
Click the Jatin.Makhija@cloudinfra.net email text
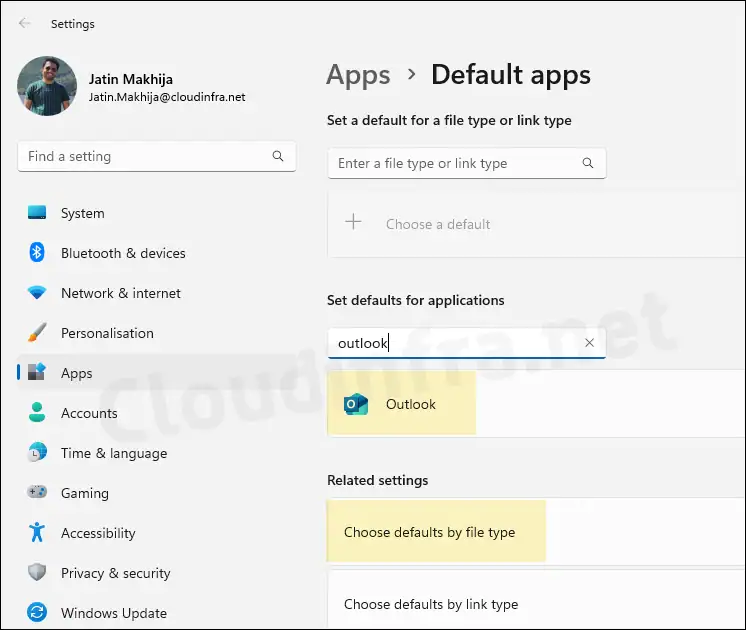[167, 97]
